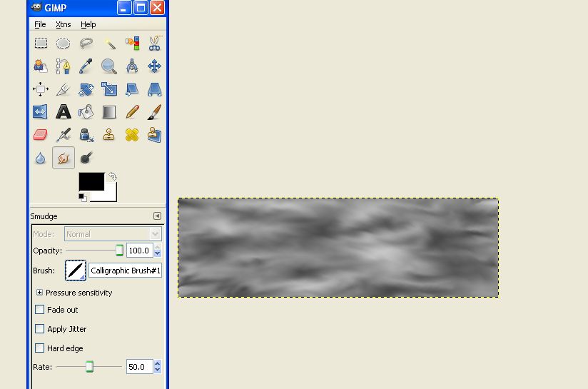This screenshot has height=389, width=588.
Task: Minimize the GIMP toolbox window
Action: coord(123,8)
